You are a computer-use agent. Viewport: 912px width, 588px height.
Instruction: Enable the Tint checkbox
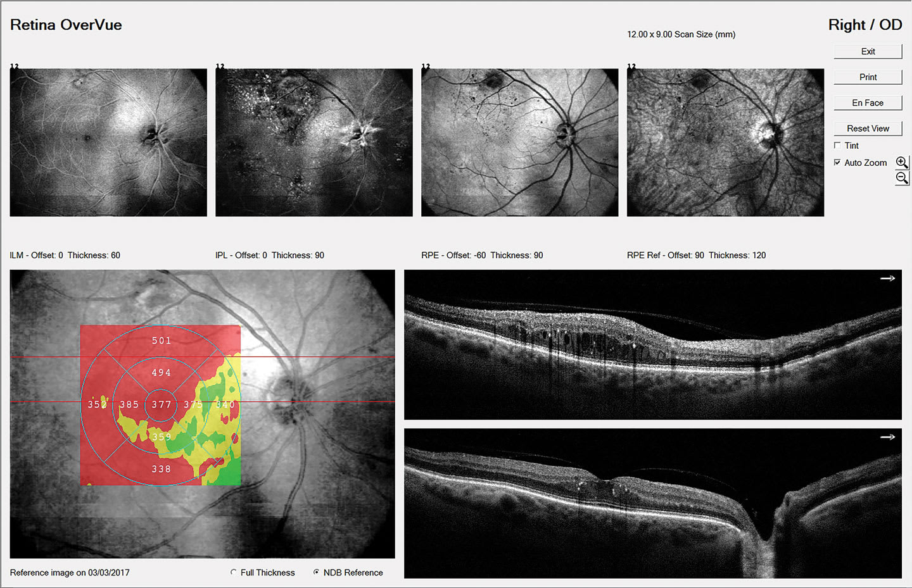coord(837,146)
